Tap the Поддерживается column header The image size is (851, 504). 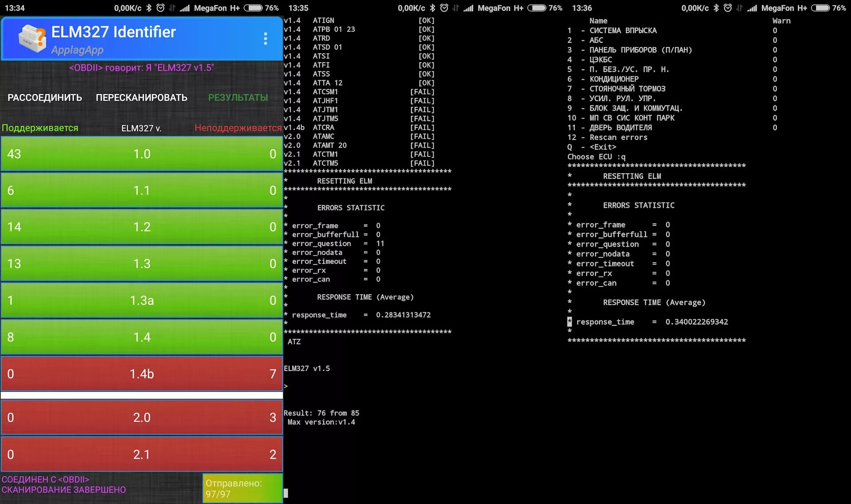[40, 128]
